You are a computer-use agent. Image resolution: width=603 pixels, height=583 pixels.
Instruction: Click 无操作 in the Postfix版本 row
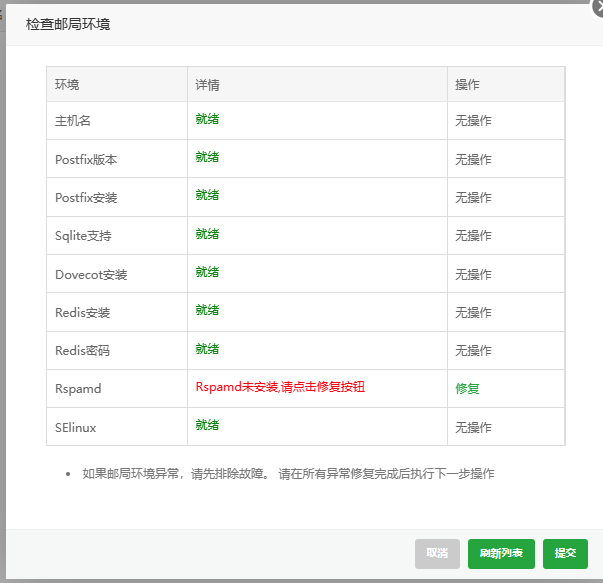point(473,159)
